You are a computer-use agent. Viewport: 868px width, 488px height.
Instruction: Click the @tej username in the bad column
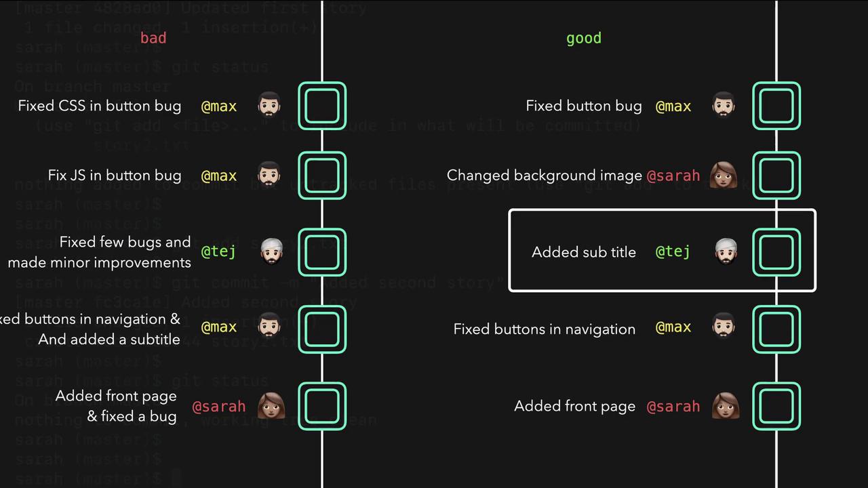[x=218, y=251]
